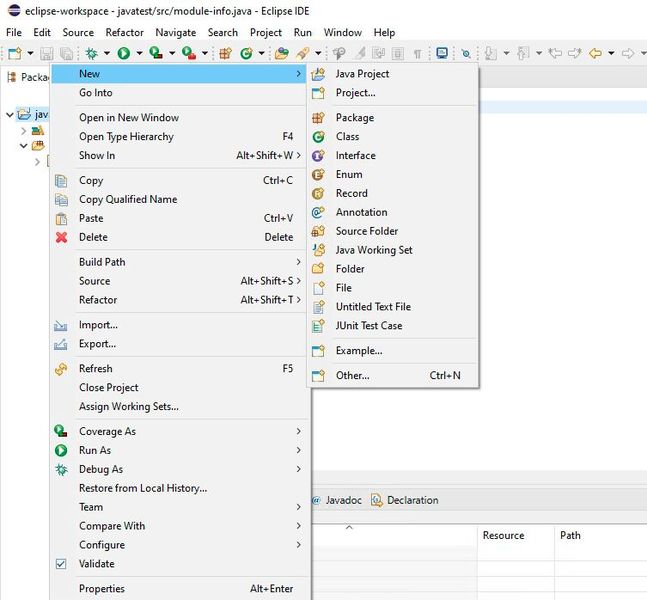
Task: Expand the Run As submenu
Action: [x=179, y=450]
